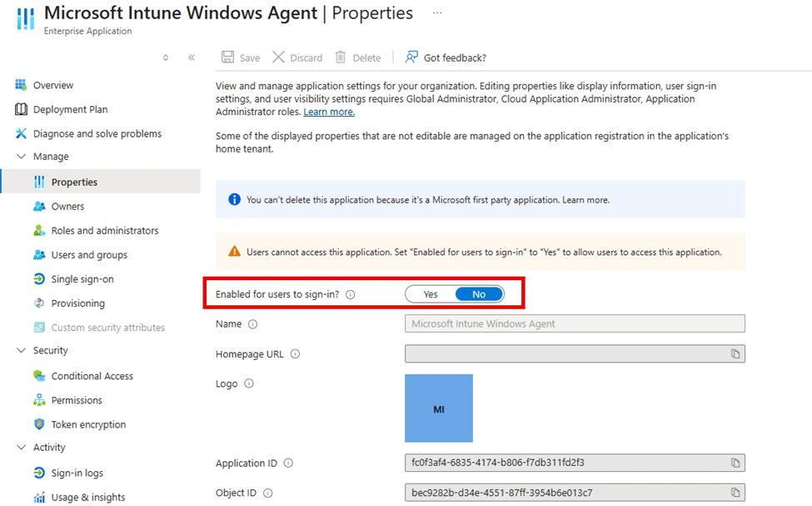Open the Owners menu item
Viewport: 812px width, 506px height.
coord(67,207)
